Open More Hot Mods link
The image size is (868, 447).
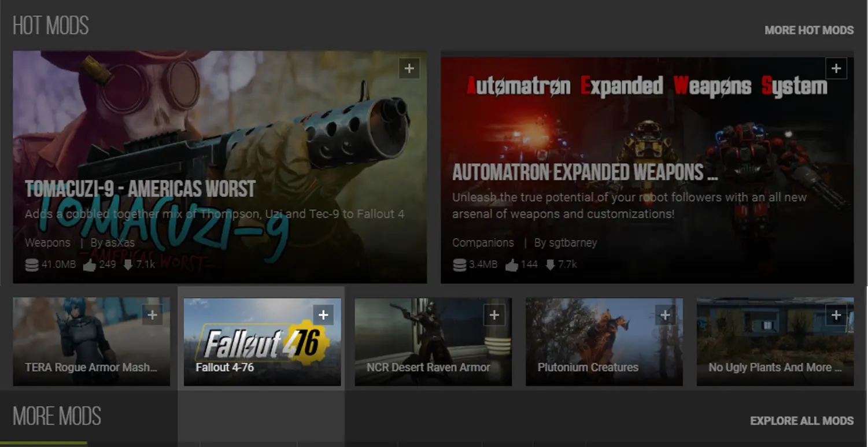(x=809, y=30)
